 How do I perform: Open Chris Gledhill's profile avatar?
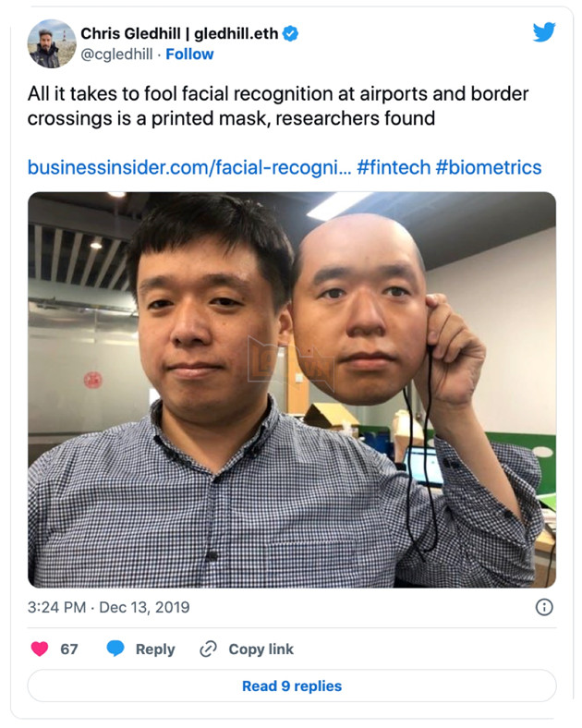pyautogui.click(x=52, y=43)
